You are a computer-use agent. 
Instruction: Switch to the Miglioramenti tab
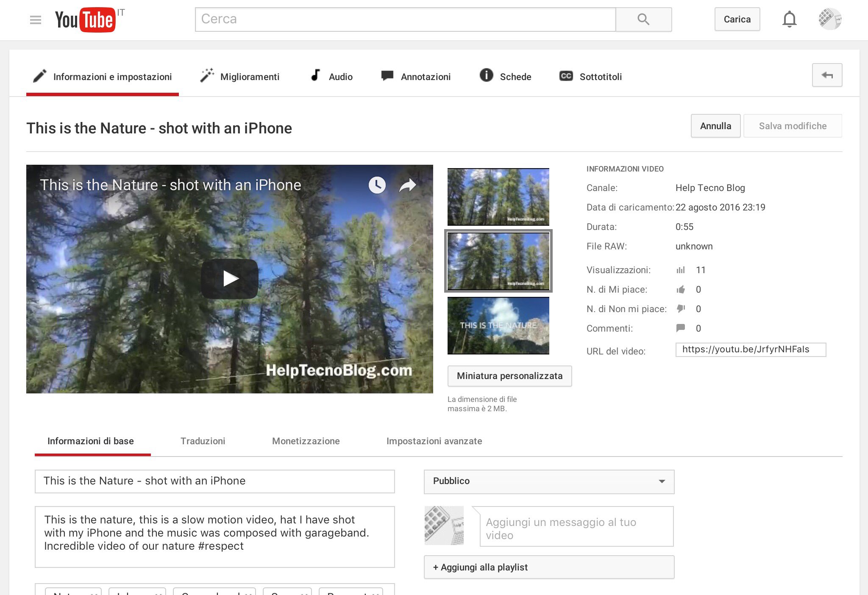240,77
